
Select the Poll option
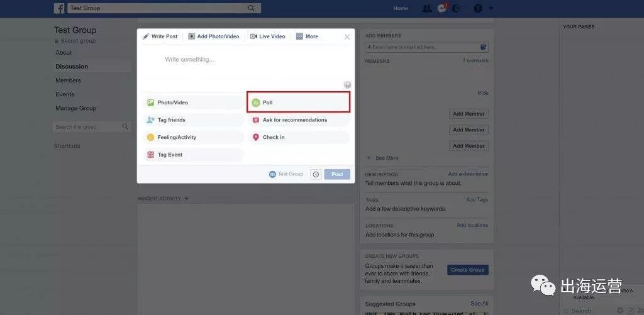pos(298,102)
